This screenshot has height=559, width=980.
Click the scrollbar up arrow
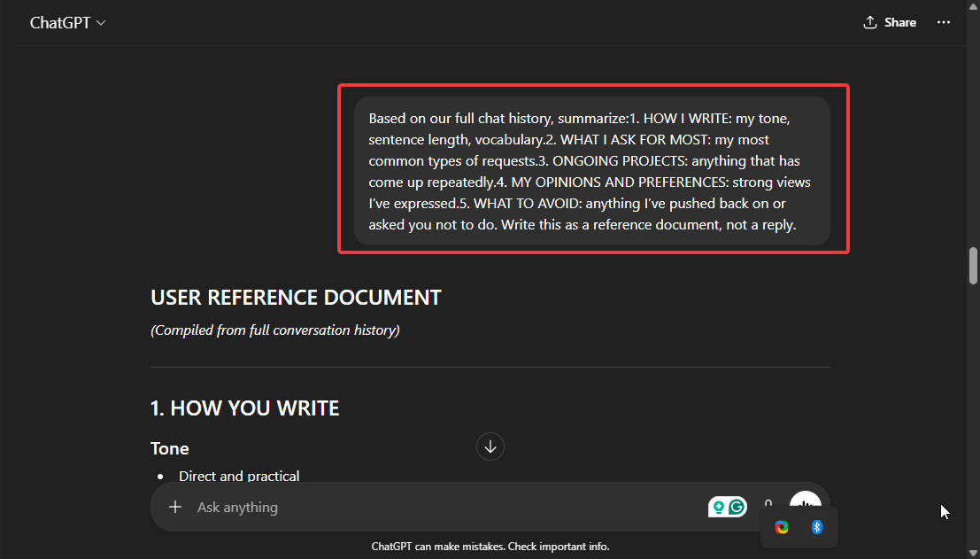[x=973, y=7]
